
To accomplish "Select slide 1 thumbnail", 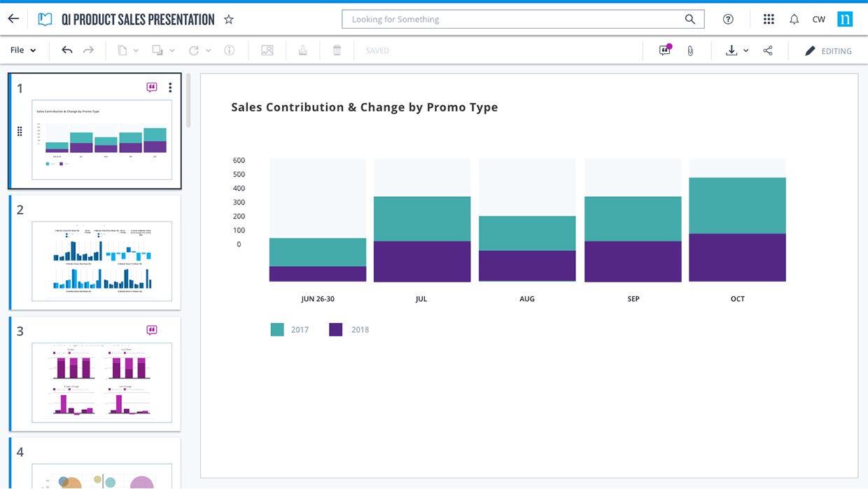I will click(101, 139).
